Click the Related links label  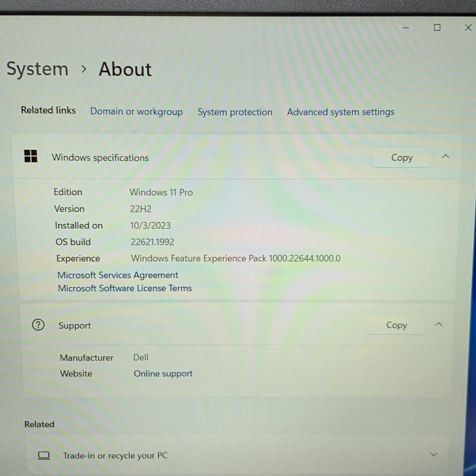[48, 110]
